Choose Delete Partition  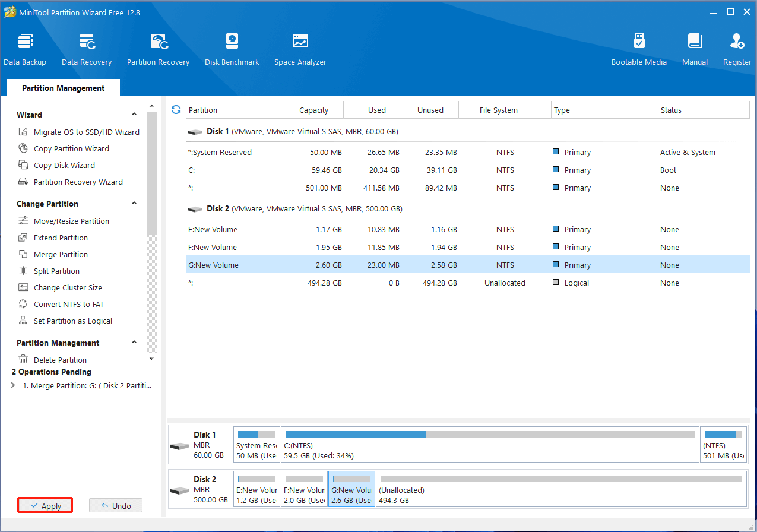(52, 360)
